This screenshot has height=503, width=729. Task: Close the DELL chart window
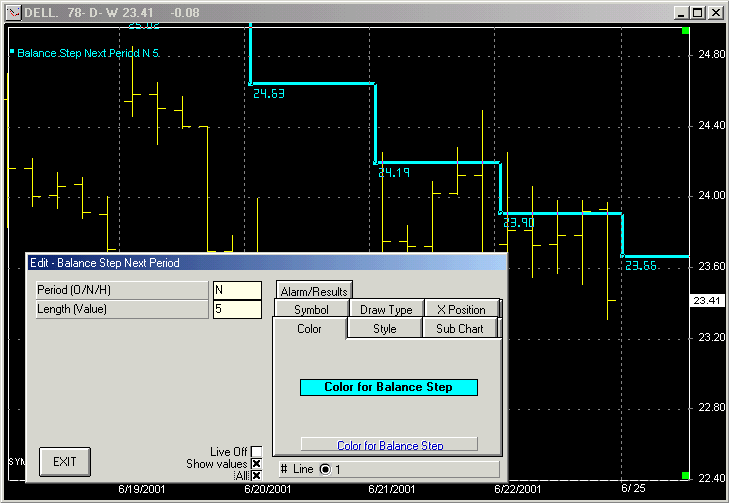click(715, 12)
